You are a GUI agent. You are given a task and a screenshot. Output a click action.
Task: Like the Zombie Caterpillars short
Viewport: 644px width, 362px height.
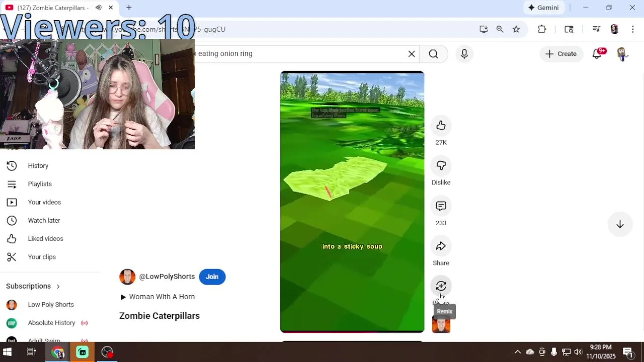[x=441, y=125]
